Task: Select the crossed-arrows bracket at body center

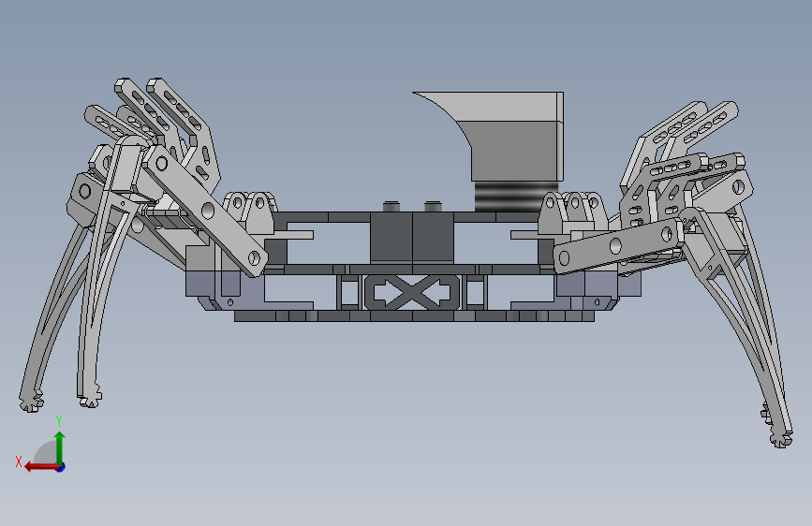Action: (412, 292)
